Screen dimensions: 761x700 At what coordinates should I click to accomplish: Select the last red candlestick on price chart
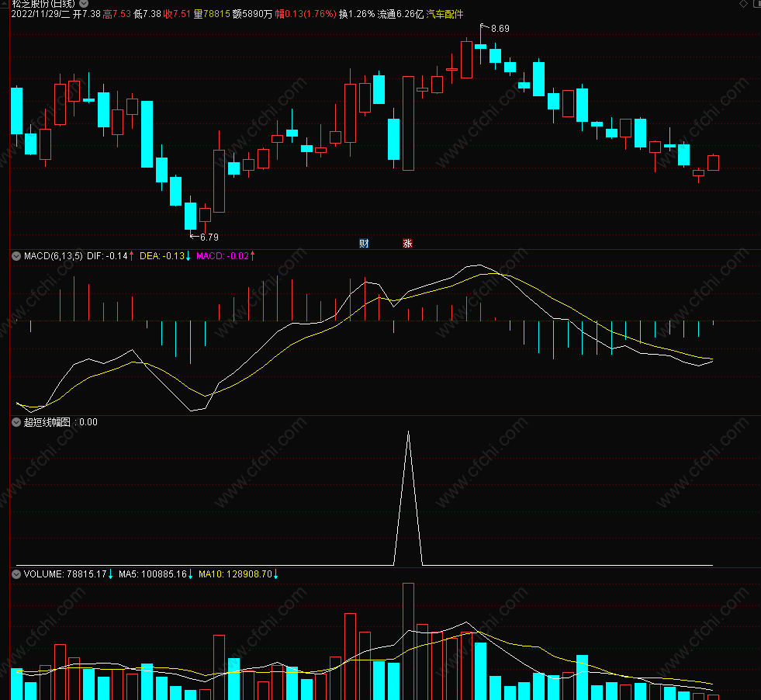coord(713,163)
